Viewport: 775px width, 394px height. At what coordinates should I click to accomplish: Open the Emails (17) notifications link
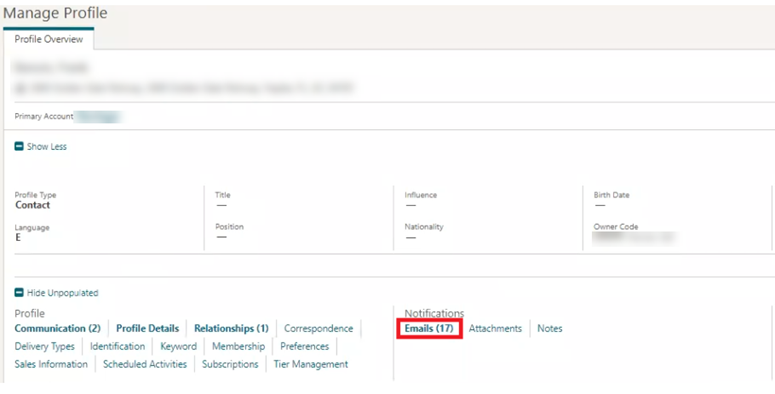(429, 329)
